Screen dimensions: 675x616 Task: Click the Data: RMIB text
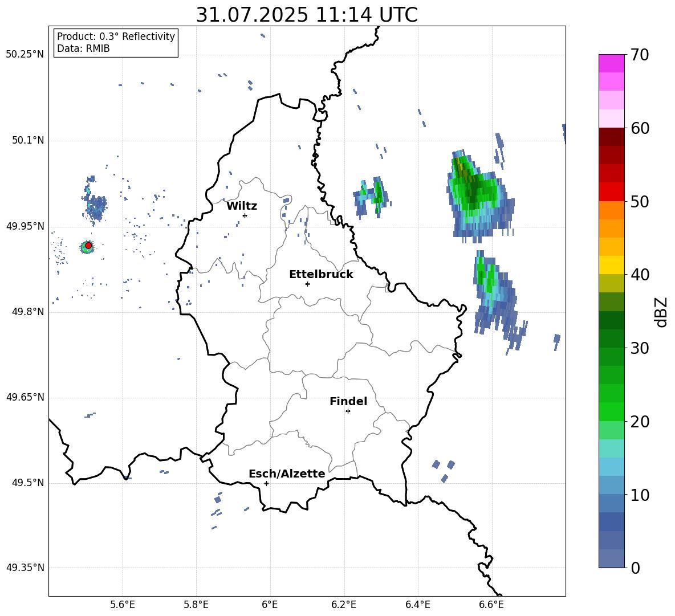[83, 48]
